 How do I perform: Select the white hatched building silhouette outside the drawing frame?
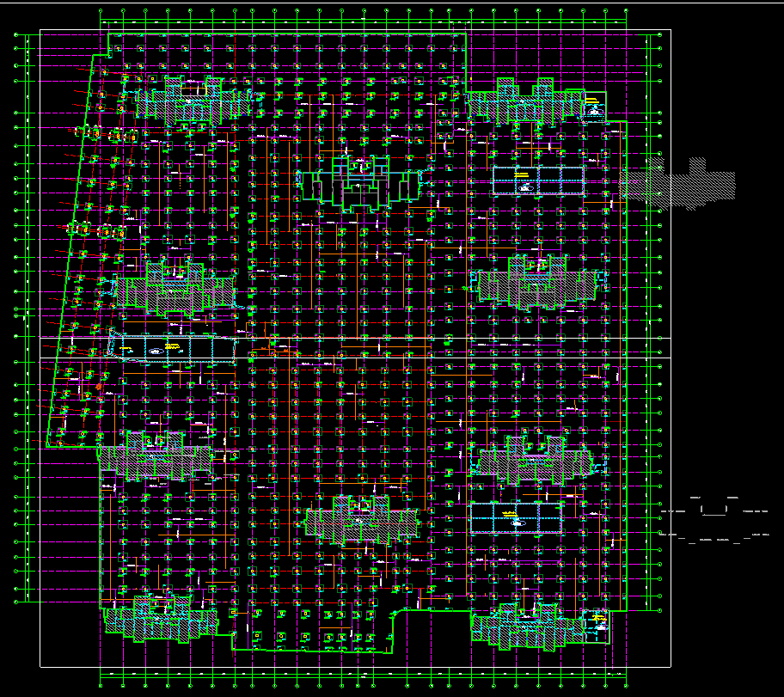(x=677, y=184)
